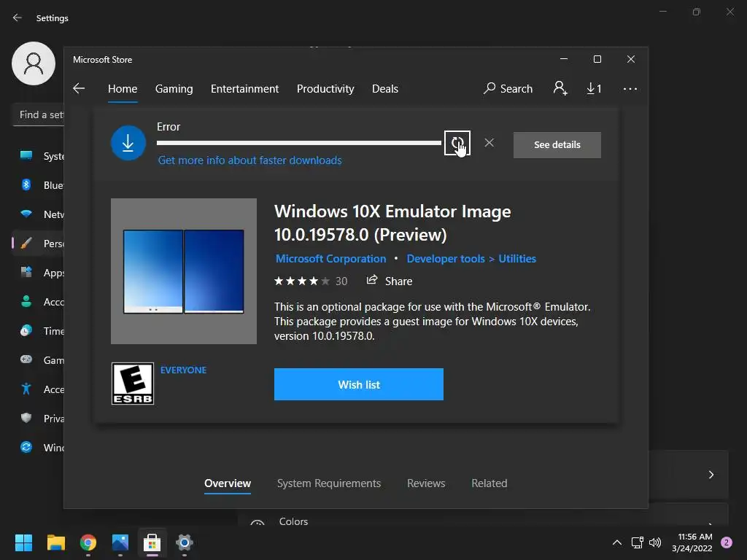Click the star rating for the app
Screen dimensions: 747x560
click(301, 281)
